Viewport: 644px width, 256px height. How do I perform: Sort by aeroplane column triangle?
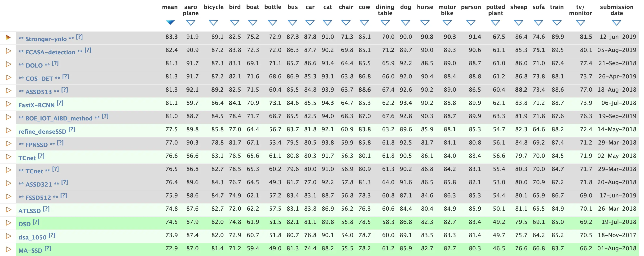click(x=190, y=23)
